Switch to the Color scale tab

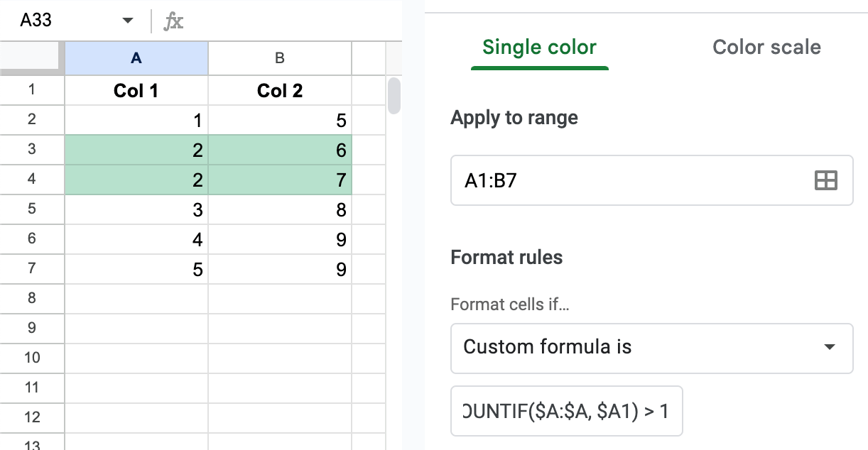click(766, 47)
